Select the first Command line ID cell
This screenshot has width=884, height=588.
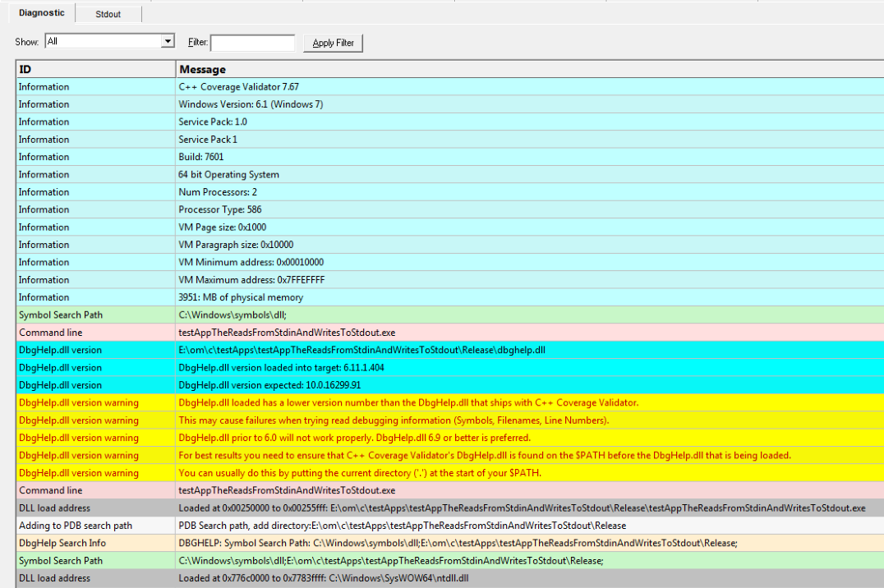point(96,333)
